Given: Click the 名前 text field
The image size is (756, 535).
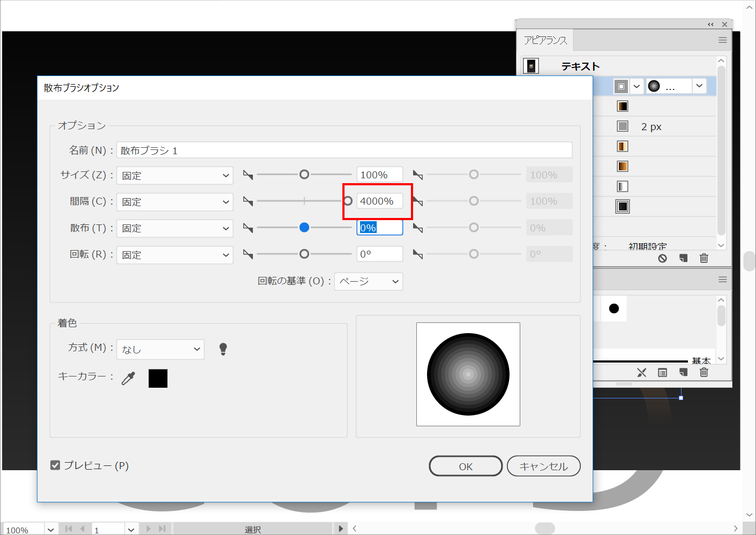Looking at the screenshot, I should click(344, 150).
